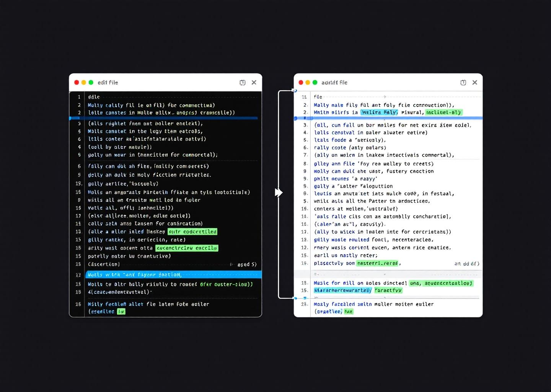Click the copy icon in the edit file titlebar

pos(243,82)
